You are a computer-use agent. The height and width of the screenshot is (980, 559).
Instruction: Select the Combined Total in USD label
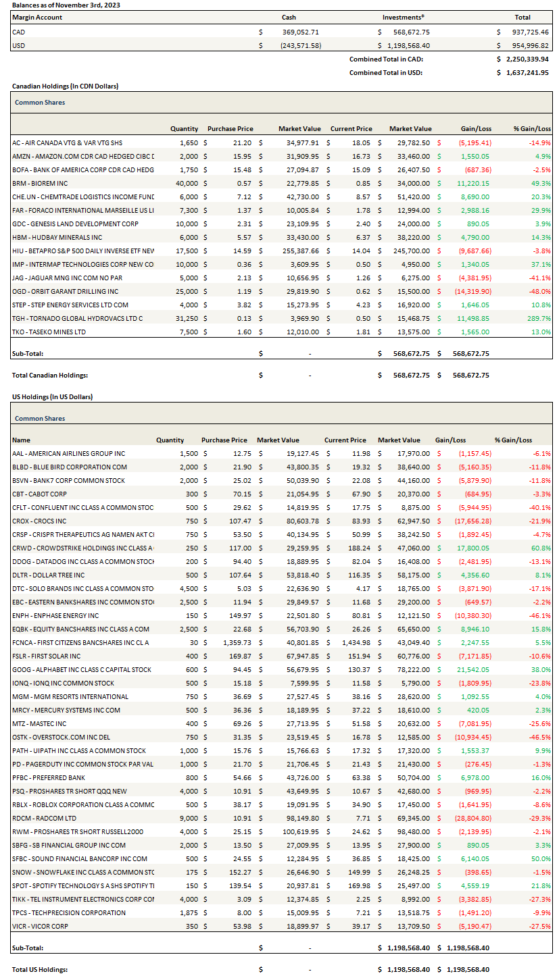coord(385,73)
